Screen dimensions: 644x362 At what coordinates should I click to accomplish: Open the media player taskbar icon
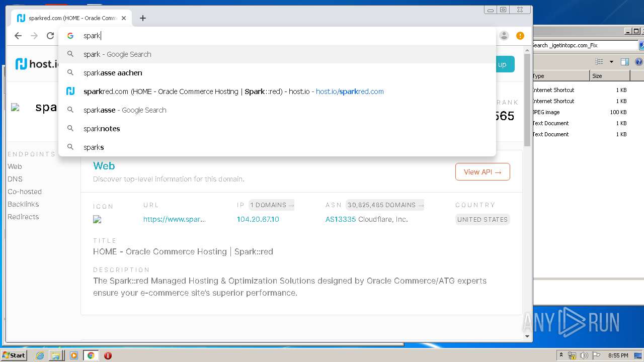click(74, 355)
